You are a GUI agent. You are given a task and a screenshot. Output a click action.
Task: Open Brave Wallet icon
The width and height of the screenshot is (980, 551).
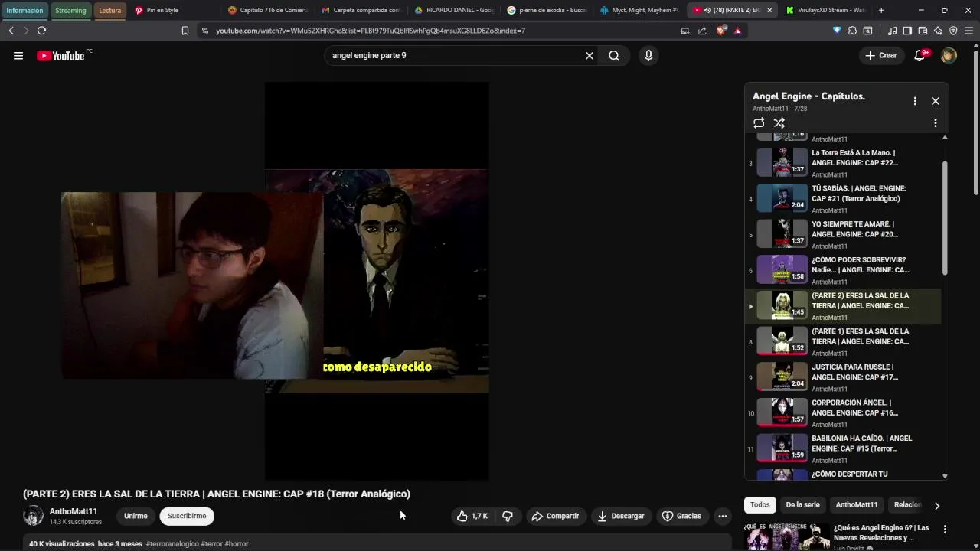tap(923, 31)
